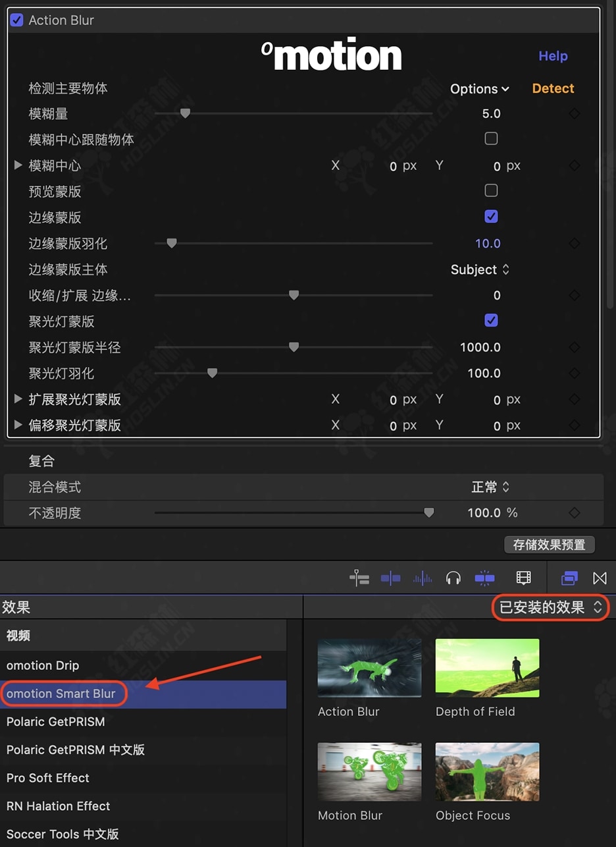Toggle video skimming icon
The image size is (616, 847).
pos(390,578)
